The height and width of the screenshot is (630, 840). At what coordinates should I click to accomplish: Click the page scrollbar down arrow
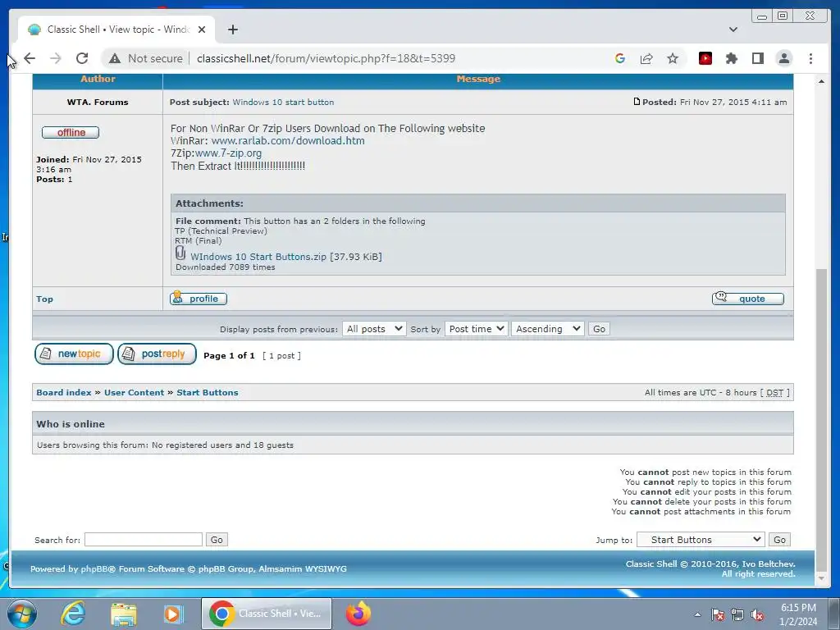(821, 578)
